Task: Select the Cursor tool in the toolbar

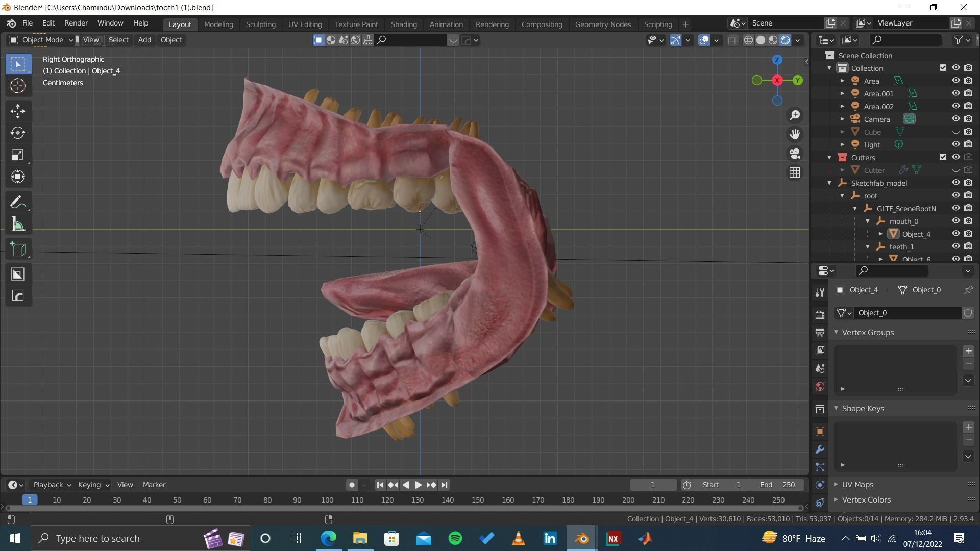Action: 18,86
